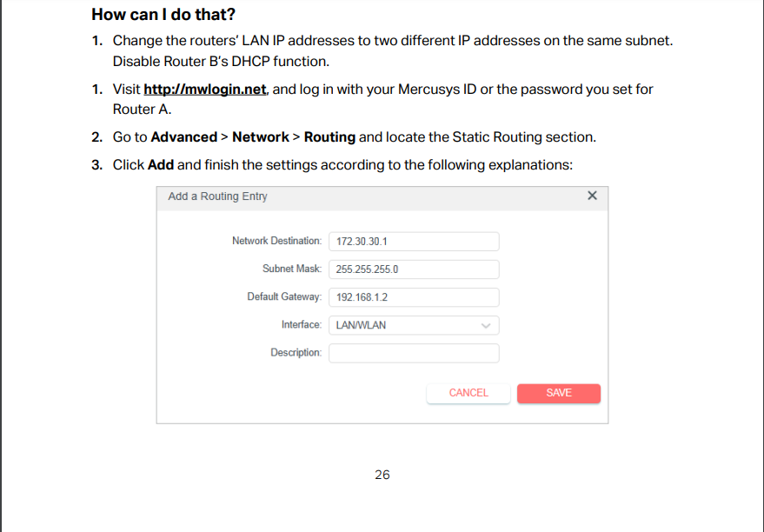Click the red SAVE button
Image resolution: width=764 pixels, height=532 pixels.
pos(559,393)
